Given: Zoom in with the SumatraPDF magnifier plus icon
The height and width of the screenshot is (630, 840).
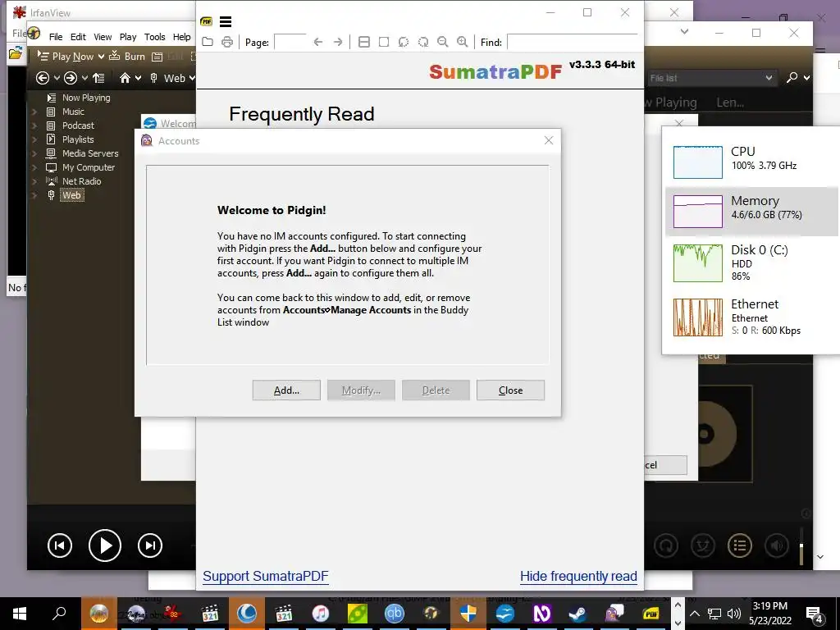Looking at the screenshot, I should click(463, 42).
